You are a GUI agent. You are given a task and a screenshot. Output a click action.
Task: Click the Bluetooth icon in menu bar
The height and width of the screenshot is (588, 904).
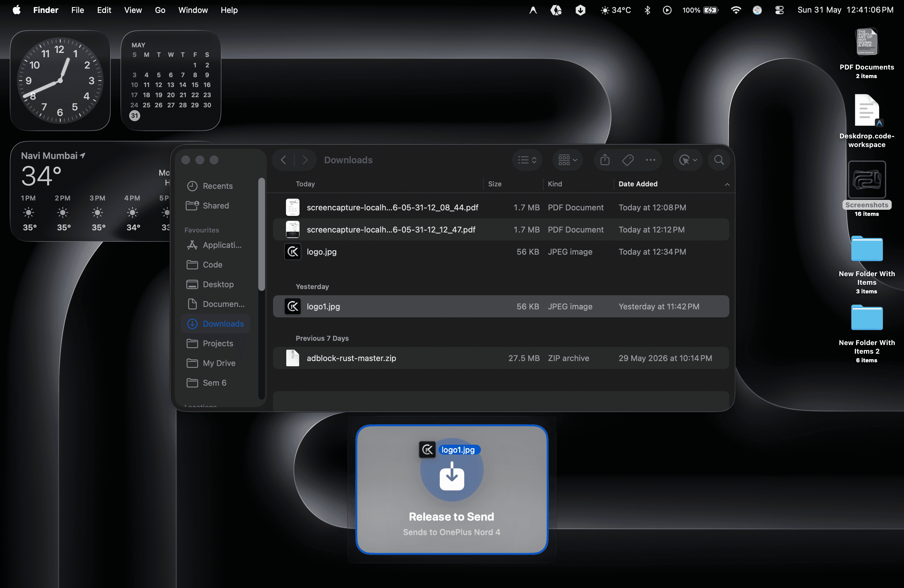point(647,10)
